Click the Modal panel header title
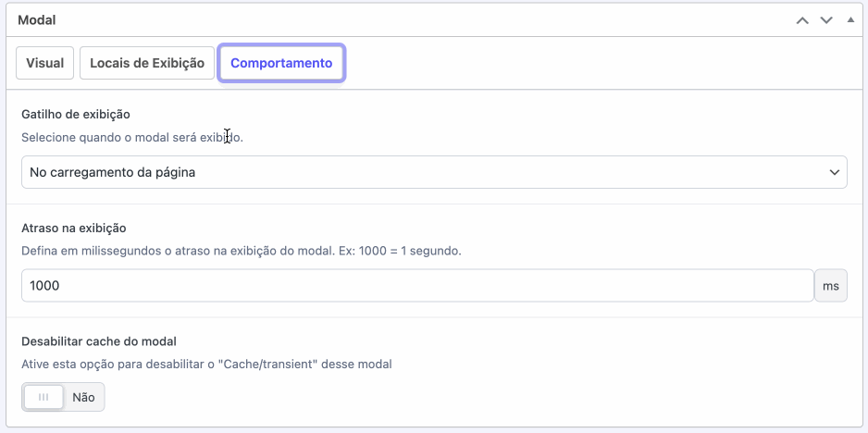The width and height of the screenshot is (868, 433). click(37, 19)
